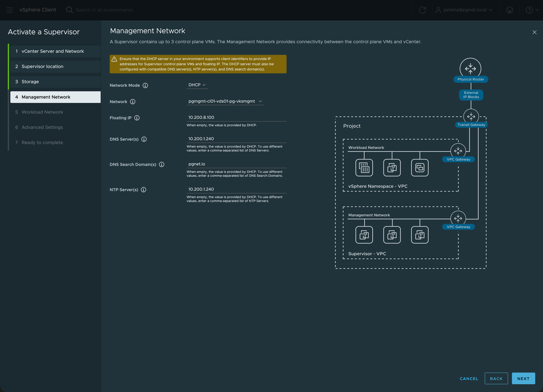Click the Physical Router label

point(471,79)
